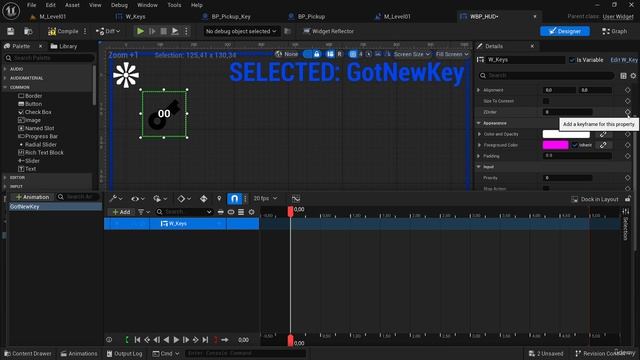
Task: Click the Stop simulation icon
Action: click(163, 31)
